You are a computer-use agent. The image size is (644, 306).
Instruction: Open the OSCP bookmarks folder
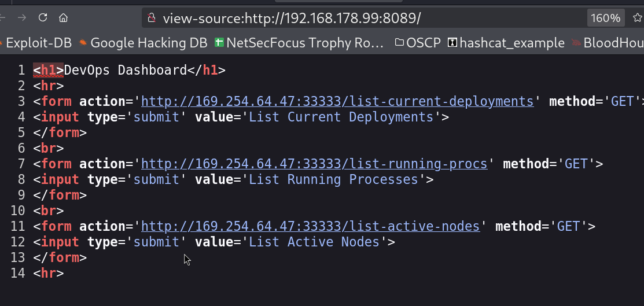(417, 42)
